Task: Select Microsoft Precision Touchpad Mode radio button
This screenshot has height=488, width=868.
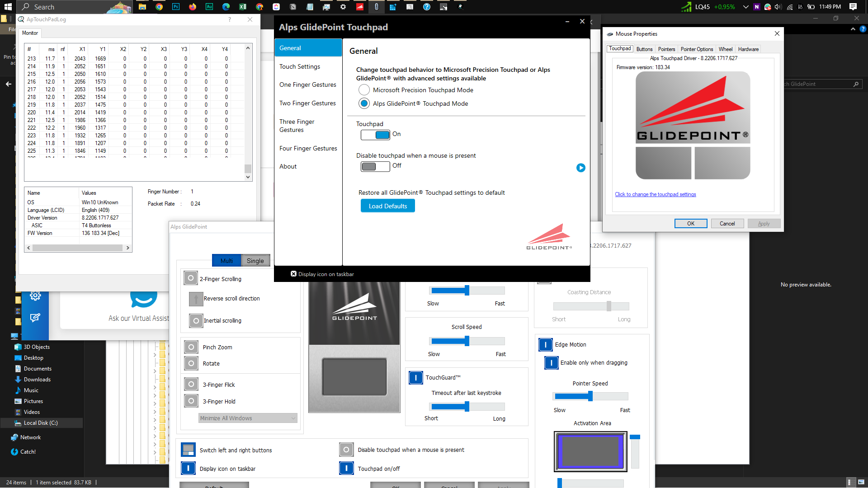Action: pyautogui.click(x=364, y=90)
